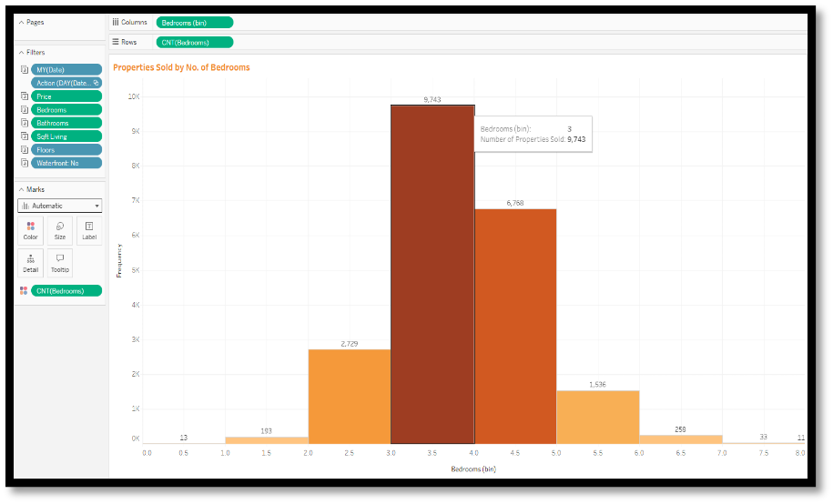Click the chart title Properties Sold by No. of Bedrooms
This screenshot has height=504, width=833.
pyautogui.click(x=181, y=67)
